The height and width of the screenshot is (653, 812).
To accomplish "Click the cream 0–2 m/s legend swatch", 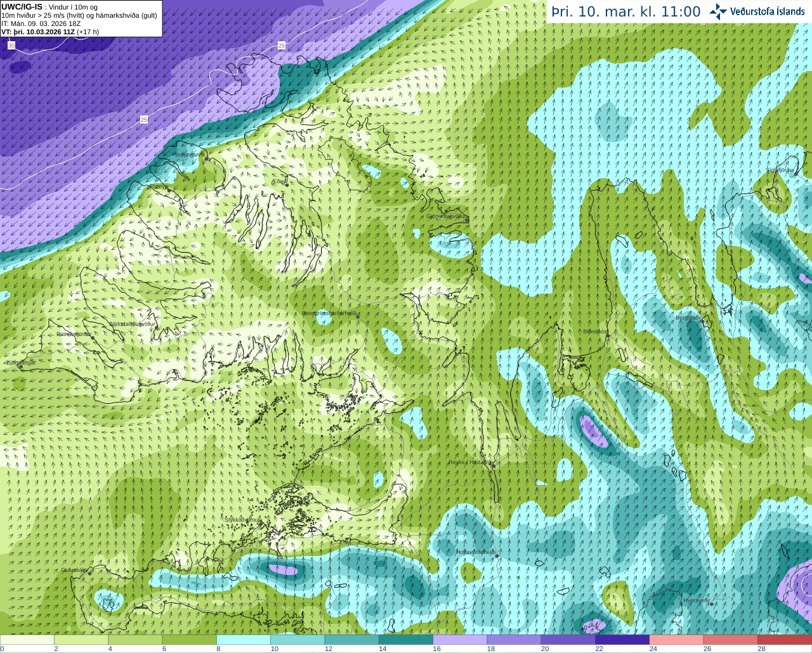I will point(27,640).
